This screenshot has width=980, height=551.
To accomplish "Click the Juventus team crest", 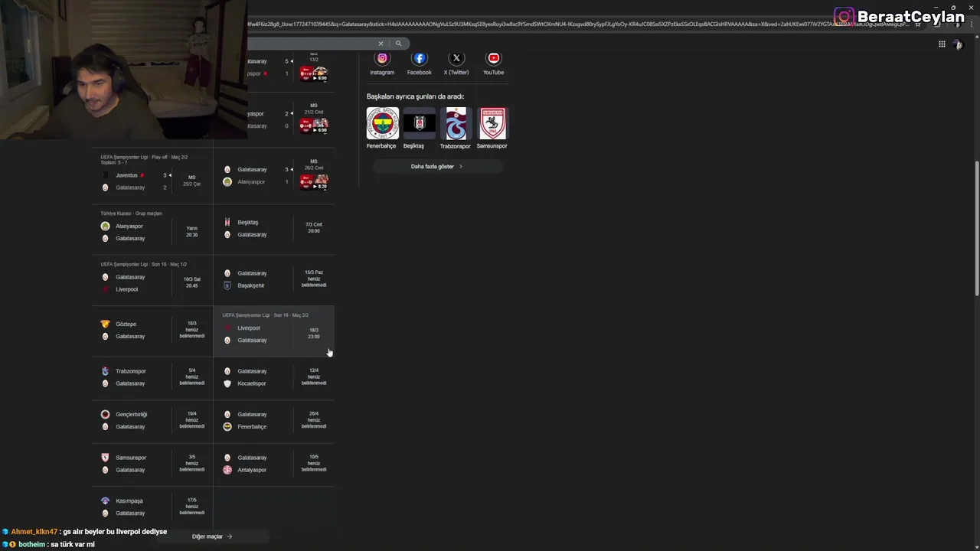I will click(105, 175).
